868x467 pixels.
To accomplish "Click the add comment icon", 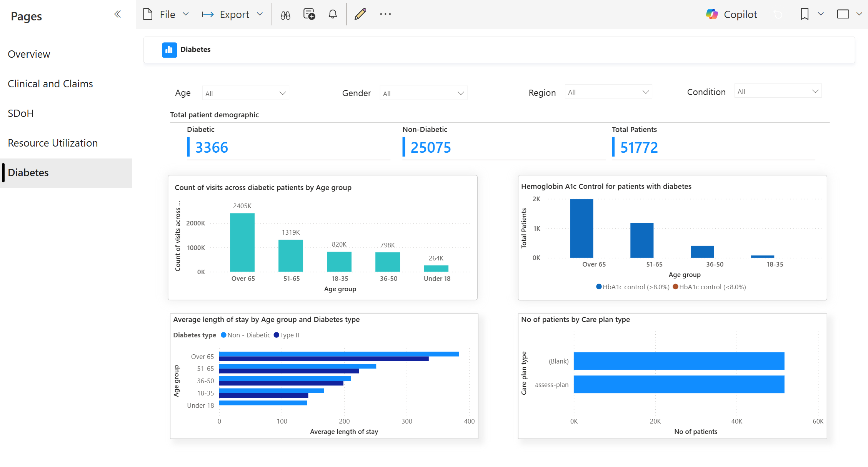I will pyautogui.click(x=309, y=15).
